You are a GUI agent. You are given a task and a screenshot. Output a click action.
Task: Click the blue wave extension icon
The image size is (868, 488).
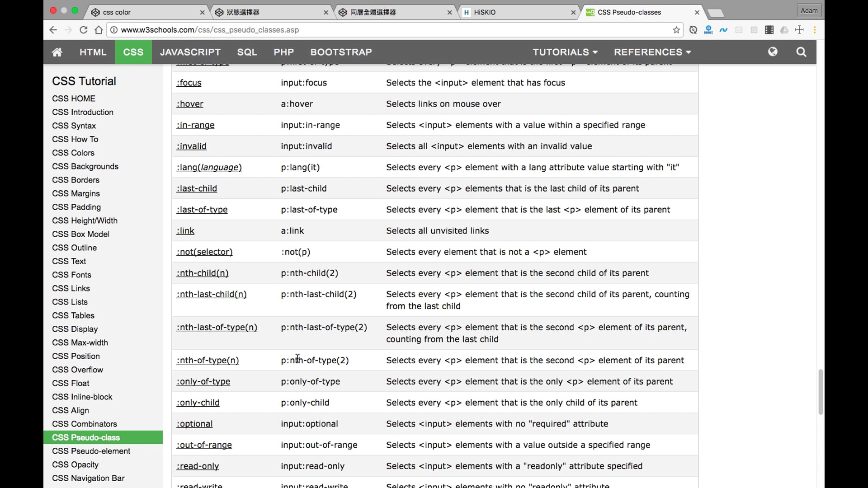[x=724, y=30]
